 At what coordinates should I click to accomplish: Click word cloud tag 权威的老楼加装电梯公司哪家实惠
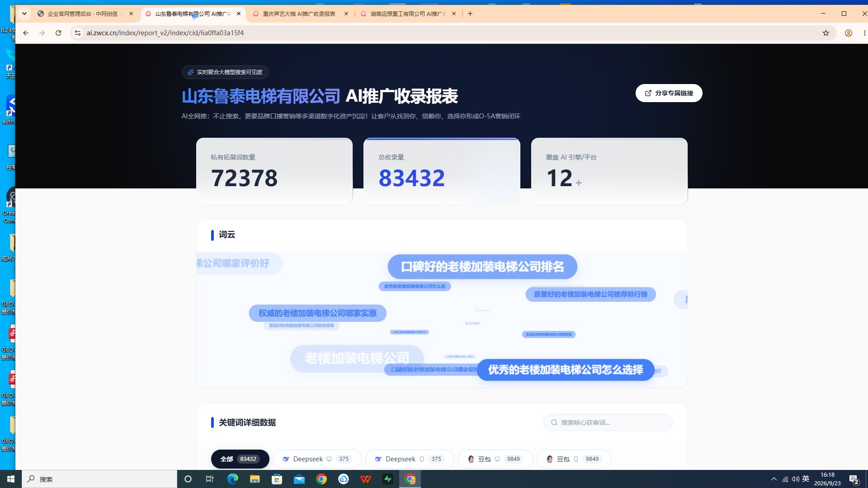coord(317,313)
